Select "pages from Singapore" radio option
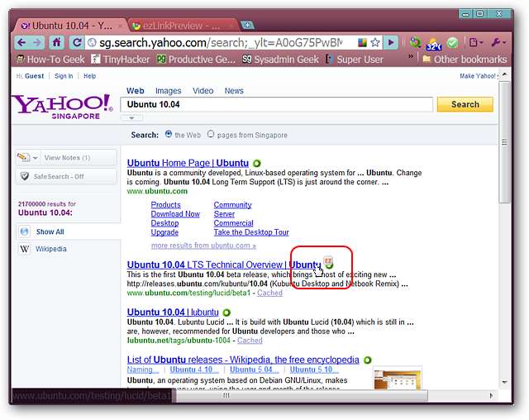529x420 pixels. tap(211, 135)
